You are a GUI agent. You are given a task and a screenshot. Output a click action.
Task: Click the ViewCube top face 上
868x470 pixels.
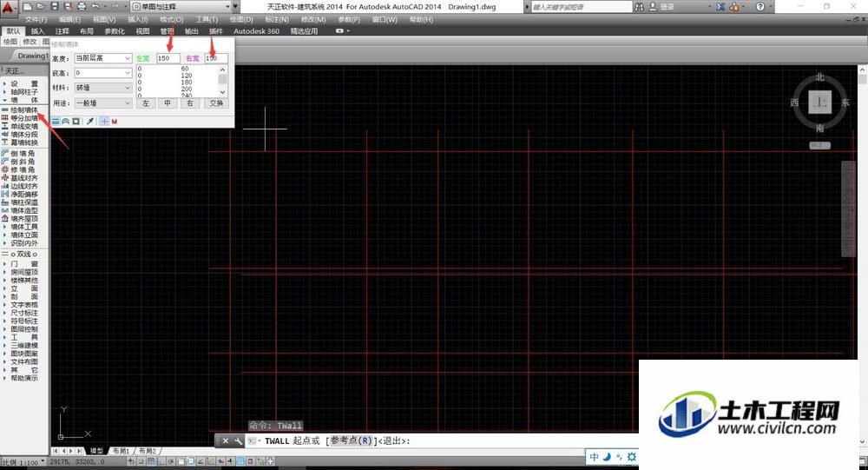pos(820,103)
